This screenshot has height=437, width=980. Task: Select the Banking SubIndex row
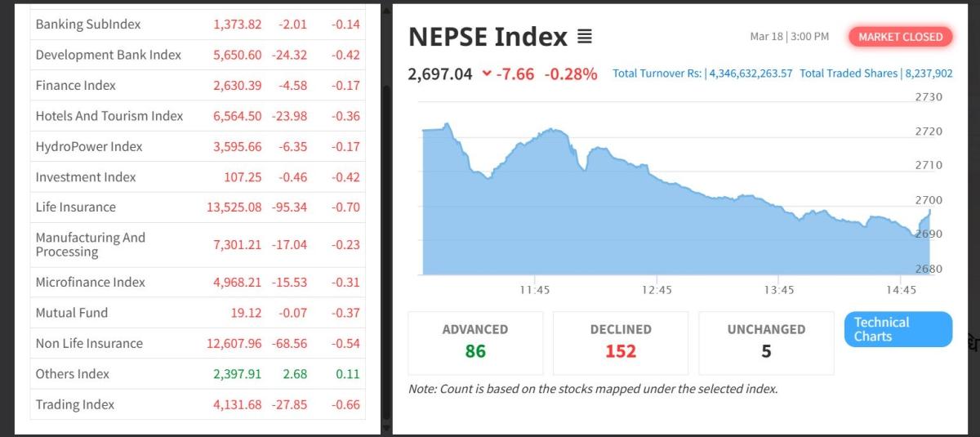click(x=88, y=25)
